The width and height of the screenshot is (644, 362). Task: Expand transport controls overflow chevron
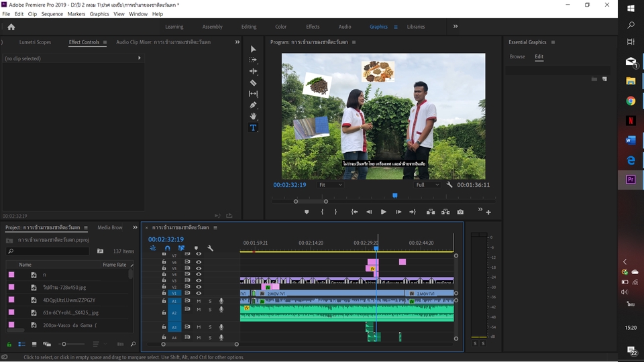pos(480,210)
